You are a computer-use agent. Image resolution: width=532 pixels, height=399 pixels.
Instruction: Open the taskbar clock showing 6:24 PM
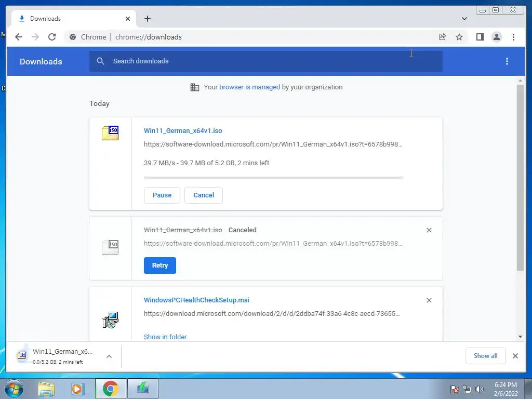coord(506,389)
